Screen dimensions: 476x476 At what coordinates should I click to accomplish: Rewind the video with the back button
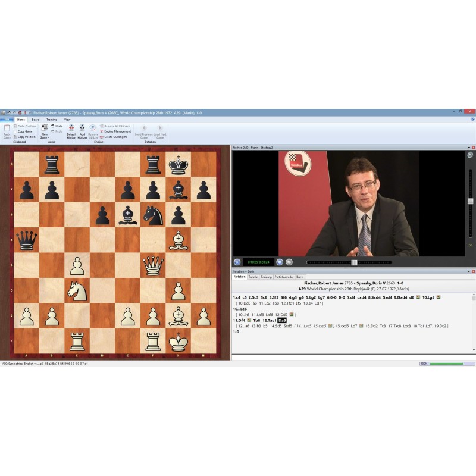(280, 262)
